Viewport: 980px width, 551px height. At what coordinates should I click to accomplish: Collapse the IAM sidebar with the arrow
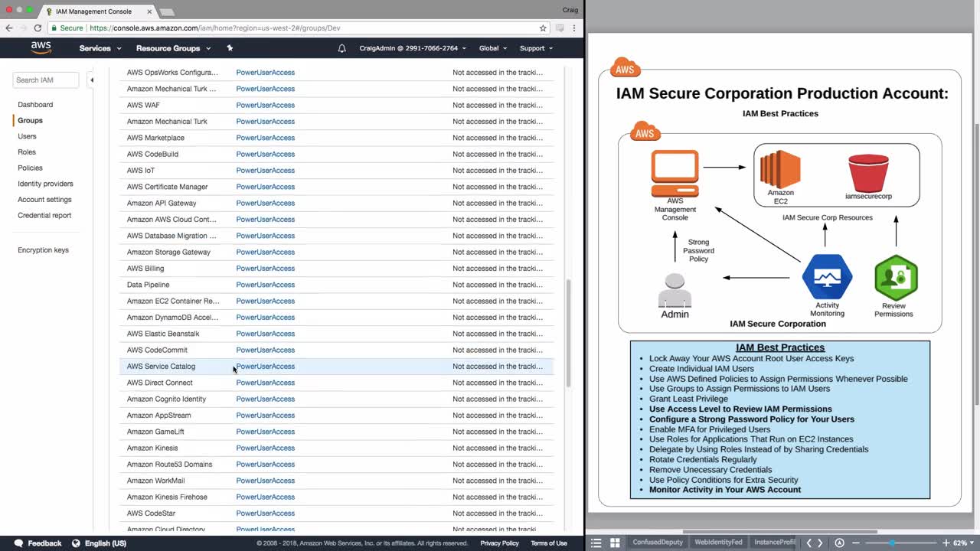[91, 80]
